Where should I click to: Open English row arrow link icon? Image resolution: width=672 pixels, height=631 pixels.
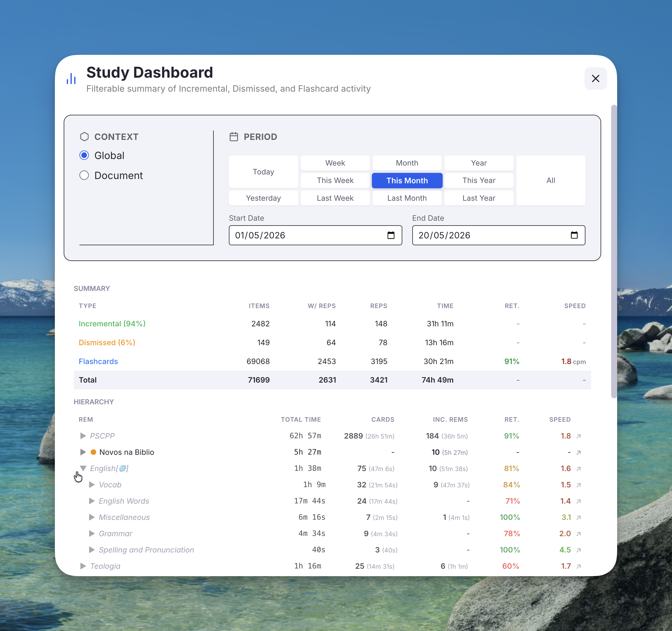coord(578,469)
